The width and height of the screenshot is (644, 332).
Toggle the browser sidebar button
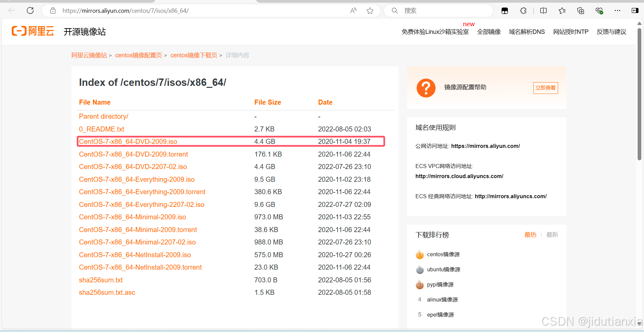[635, 11]
